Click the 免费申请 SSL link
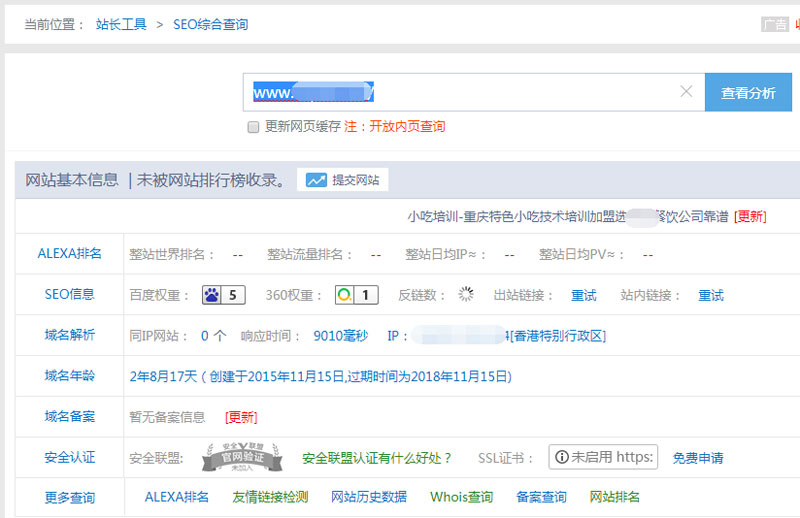 tap(698, 458)
